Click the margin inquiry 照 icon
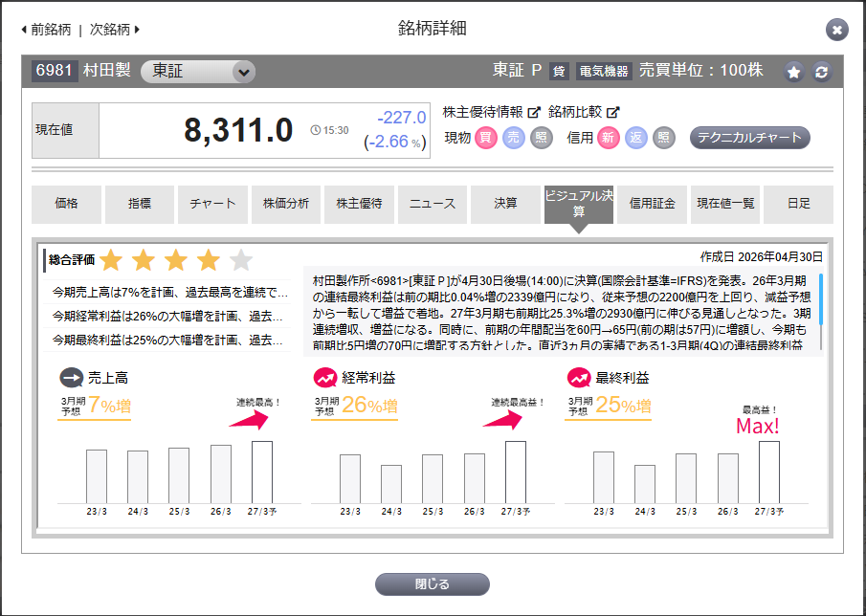This screenshot has width=866, height=616. [x=664, y=138]
